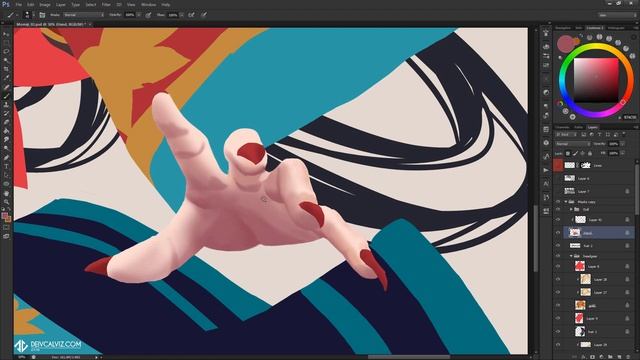
Task: Pick a shade in the color wheel square
Action: tap(596, 80)
